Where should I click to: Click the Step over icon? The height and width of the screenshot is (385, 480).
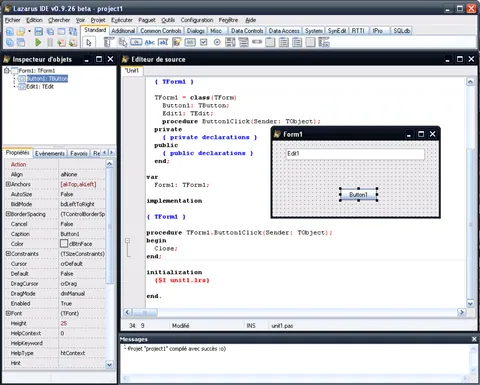click(73, 42)
